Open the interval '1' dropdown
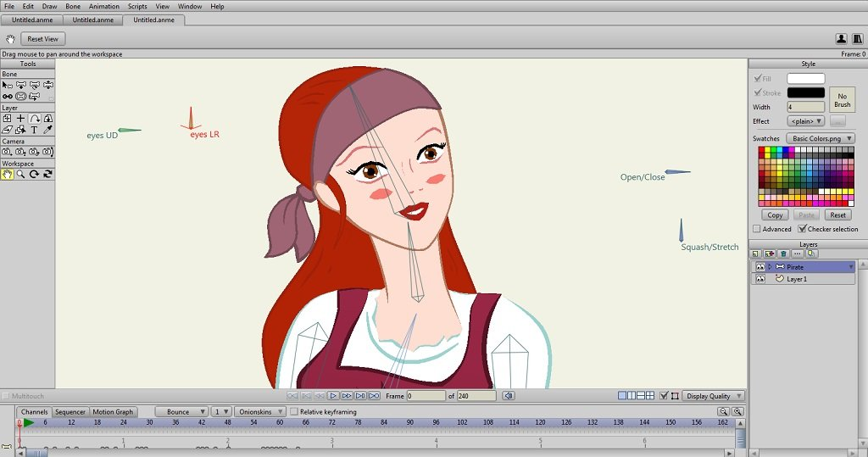This screenshot has width=868, height=457. click(221, 411)
